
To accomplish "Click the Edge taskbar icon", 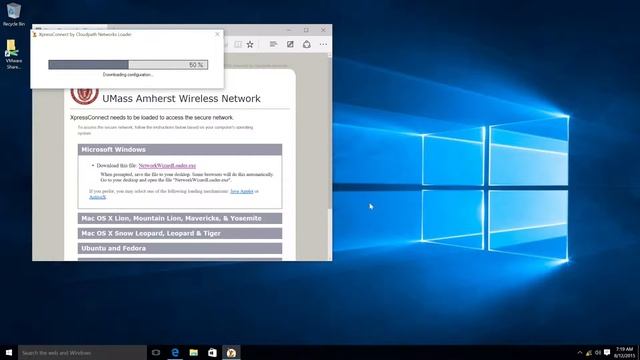I will (x=175, y=353).
